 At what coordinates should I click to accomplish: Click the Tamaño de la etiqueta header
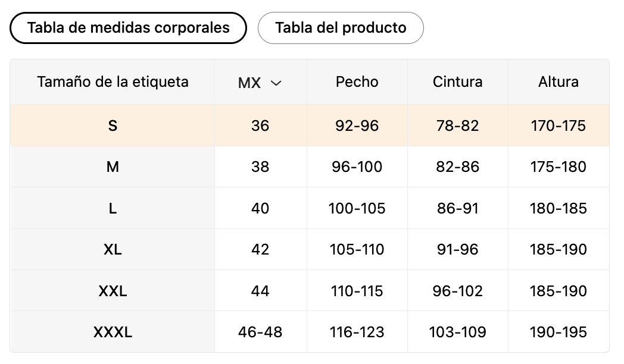click(113, 82)
